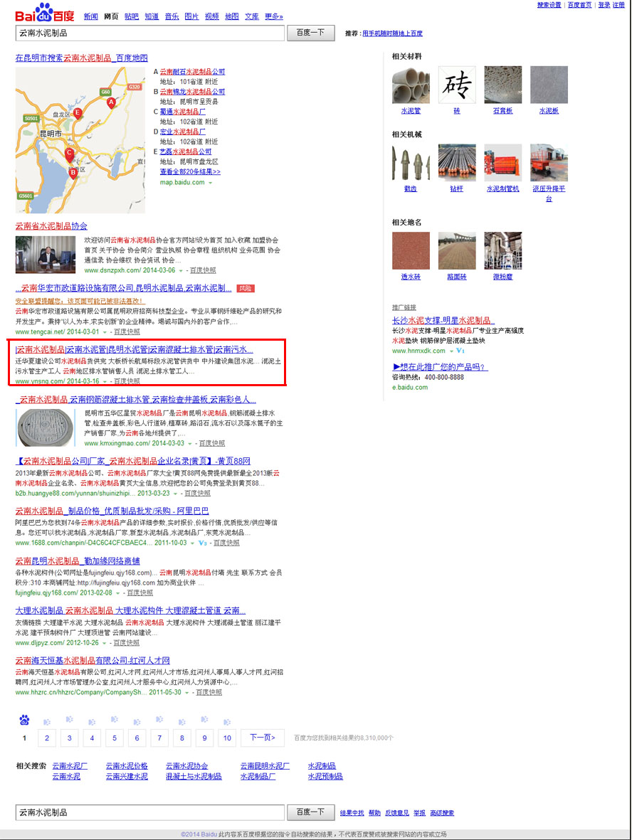Click the top 百度一下 search button
The width and height of the screenshot is (632, 840).
(x=311, y=33)
